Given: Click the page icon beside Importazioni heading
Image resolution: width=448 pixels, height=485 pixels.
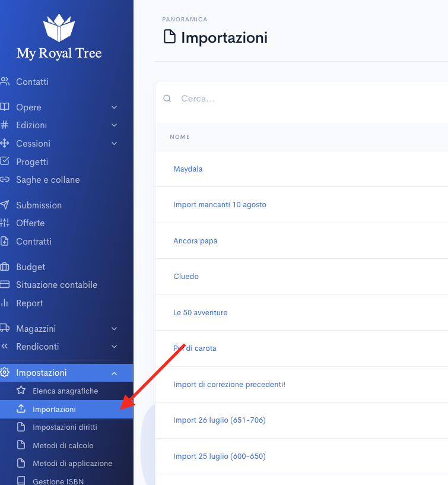Looking at the screenshot, I should pyautogui.click(x=170, y=37).
